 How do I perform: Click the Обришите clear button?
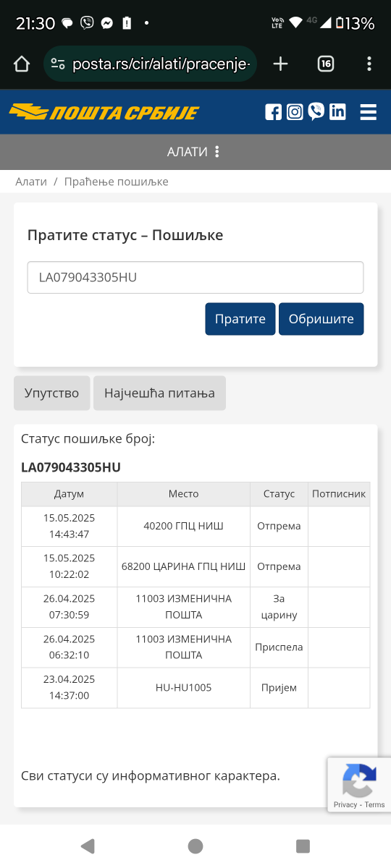click(x=321, y=319)
